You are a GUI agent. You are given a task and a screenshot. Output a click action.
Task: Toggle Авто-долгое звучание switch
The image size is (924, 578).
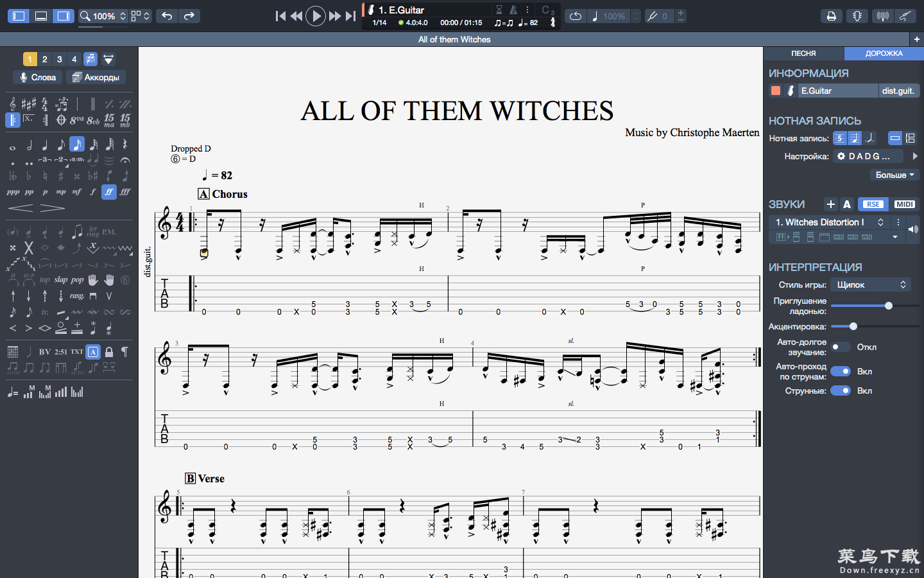pyautogui.click(x=840, y=347)
